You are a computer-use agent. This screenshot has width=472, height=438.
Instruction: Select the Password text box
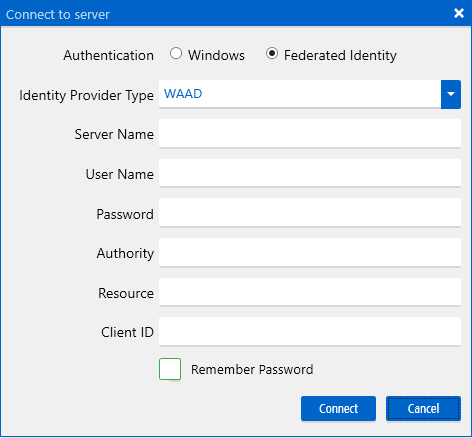point(310,213)
